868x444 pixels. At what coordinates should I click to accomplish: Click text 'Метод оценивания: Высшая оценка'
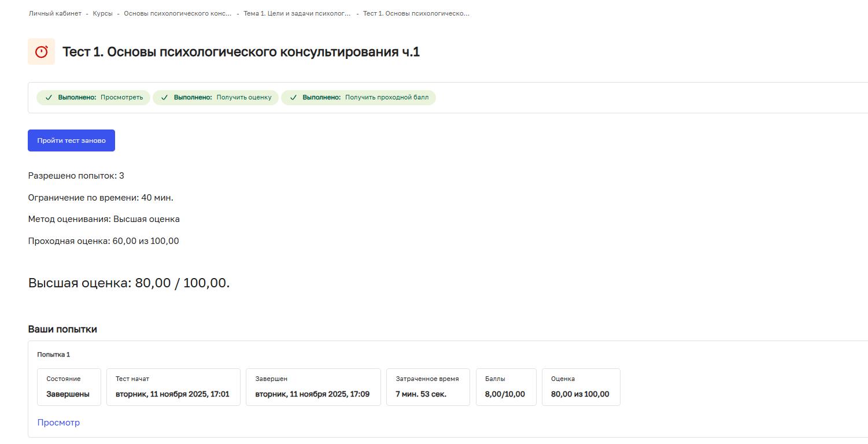(x=104, y=219)
